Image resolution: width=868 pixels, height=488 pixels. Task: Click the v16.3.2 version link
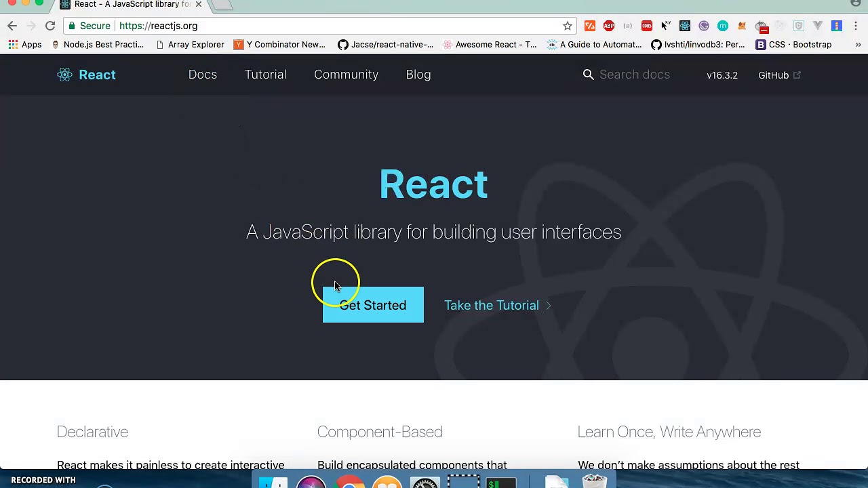click(x=722, y=75)
